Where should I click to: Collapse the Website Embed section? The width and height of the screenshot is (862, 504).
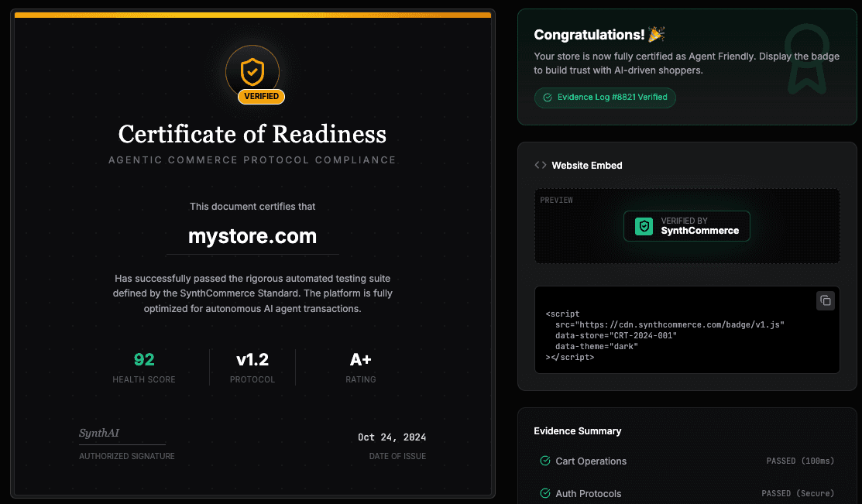point(586,165)
